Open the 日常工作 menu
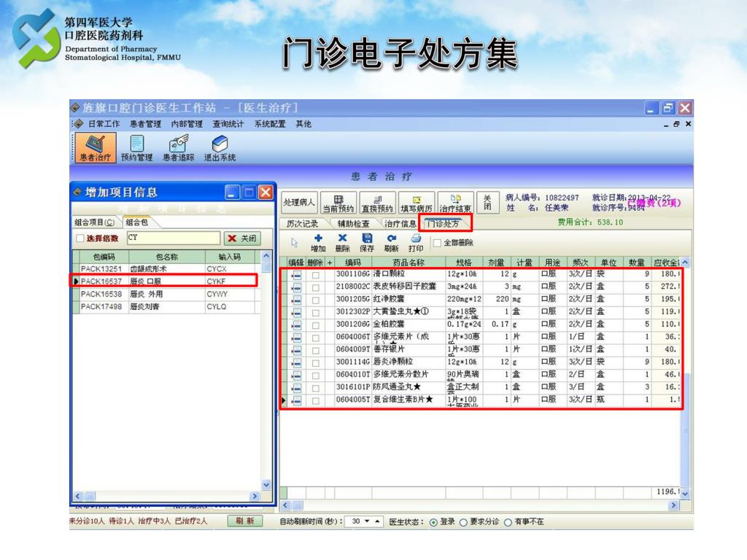The height and width of the screenshot is (560, 747). pyautogui.click(x=104, y=124)
